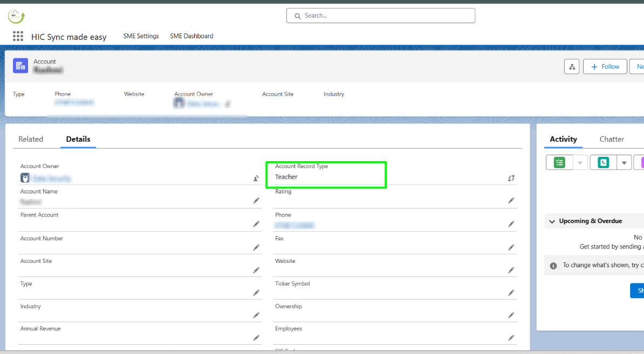Screen dimensions: 644x354
Task: Edit Ticker Symbol pencil icon
Action: pyautogui.click(x=511, y=293)
